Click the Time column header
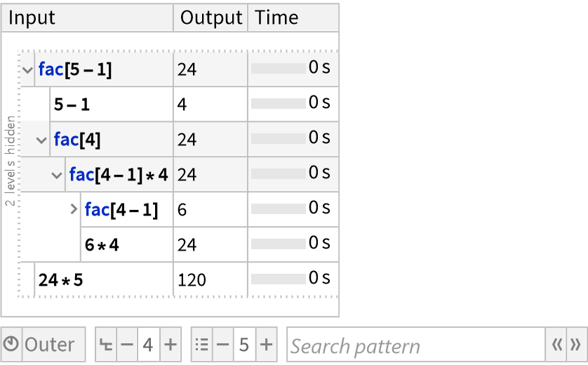The height and width of the screenshot is (365, 588). point(293,18)
